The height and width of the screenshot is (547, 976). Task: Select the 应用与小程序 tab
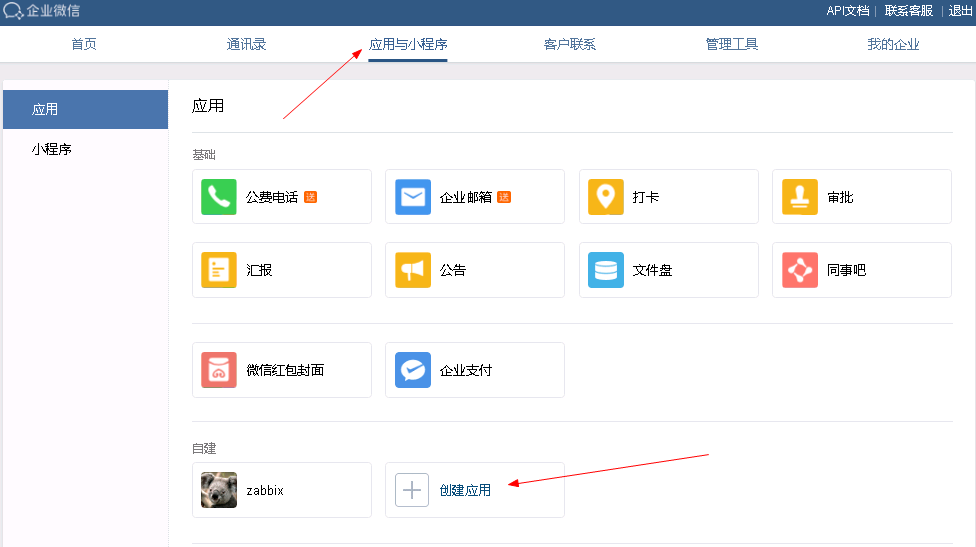click(x=408, y=44)
